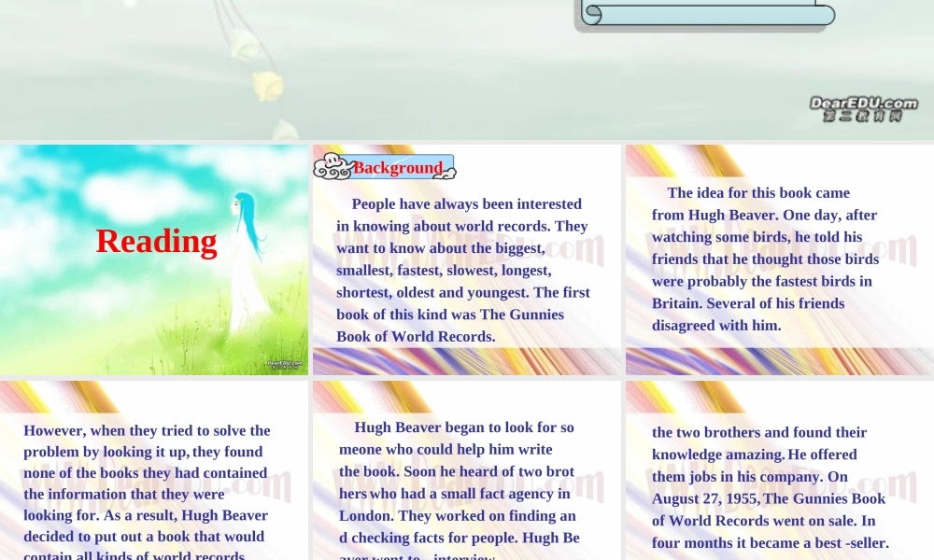Screen dimensions: 934x560
Task: Click the blue scroll banner graphic
Action: [705, 15]
